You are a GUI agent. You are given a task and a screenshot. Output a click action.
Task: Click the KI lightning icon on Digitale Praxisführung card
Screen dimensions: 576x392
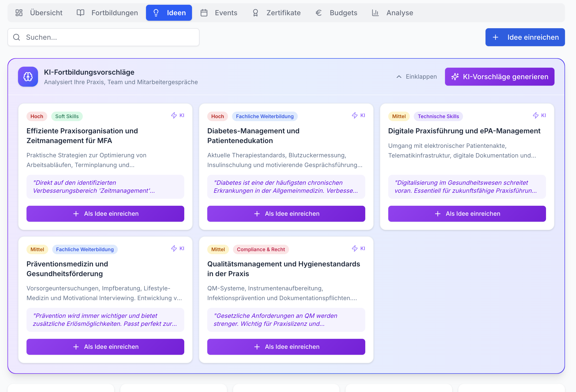[535, 115]
